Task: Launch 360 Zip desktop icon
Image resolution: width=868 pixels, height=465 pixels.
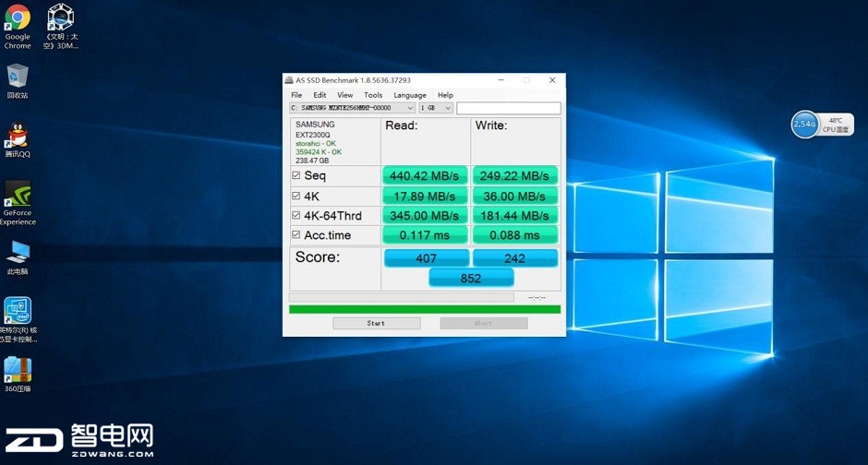Action: [x=18, y=375]
